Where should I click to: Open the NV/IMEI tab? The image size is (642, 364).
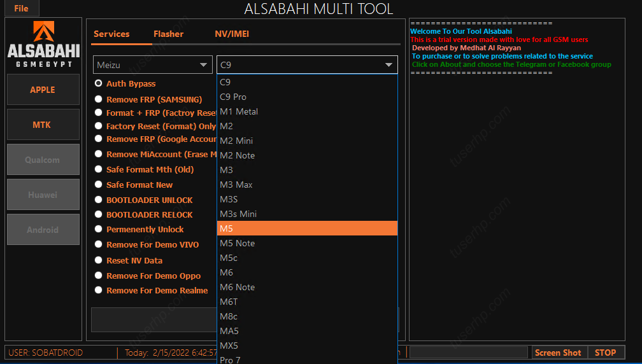(x=232, y=34)
